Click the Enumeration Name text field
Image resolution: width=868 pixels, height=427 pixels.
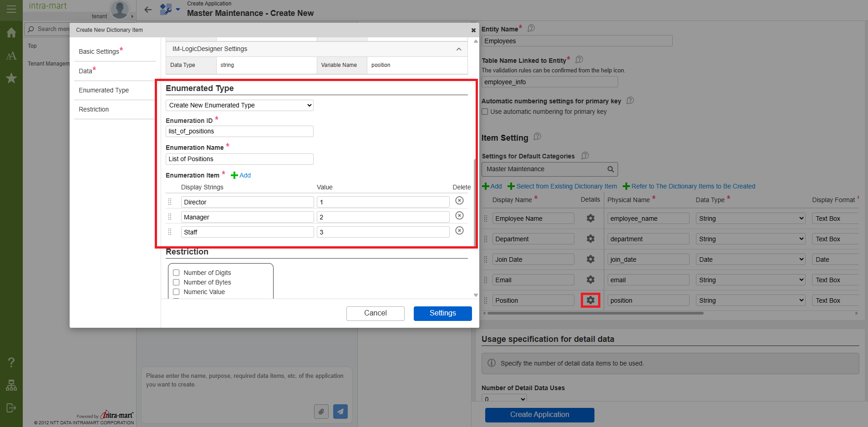239,159
